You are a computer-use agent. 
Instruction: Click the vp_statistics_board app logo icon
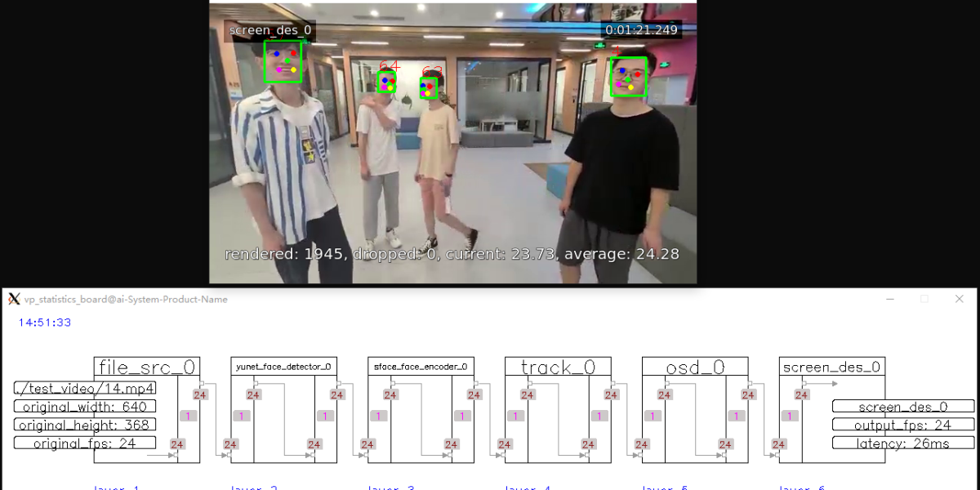[x=13, y=300]
